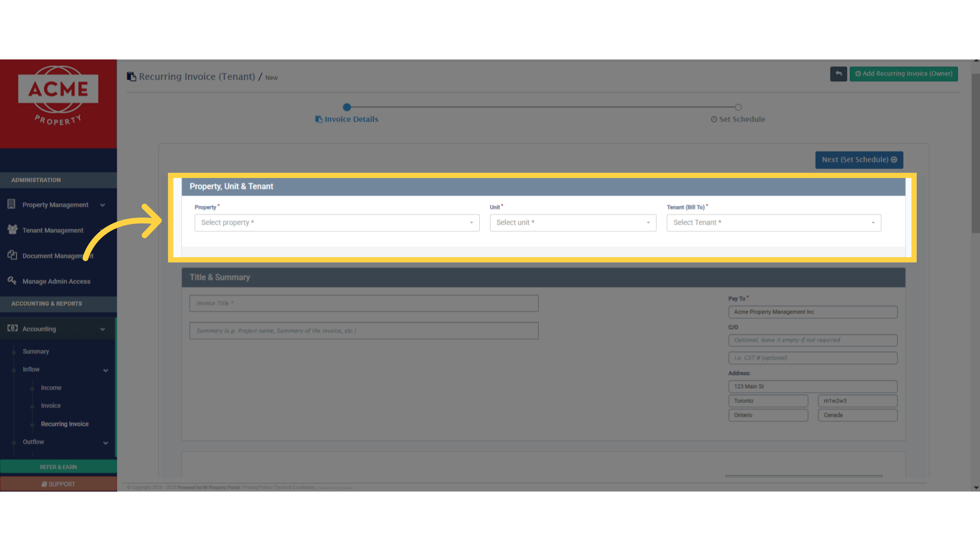Screen dimensions: 980x551
Task: Open the Select property dropdown
Action: point(337,223)
